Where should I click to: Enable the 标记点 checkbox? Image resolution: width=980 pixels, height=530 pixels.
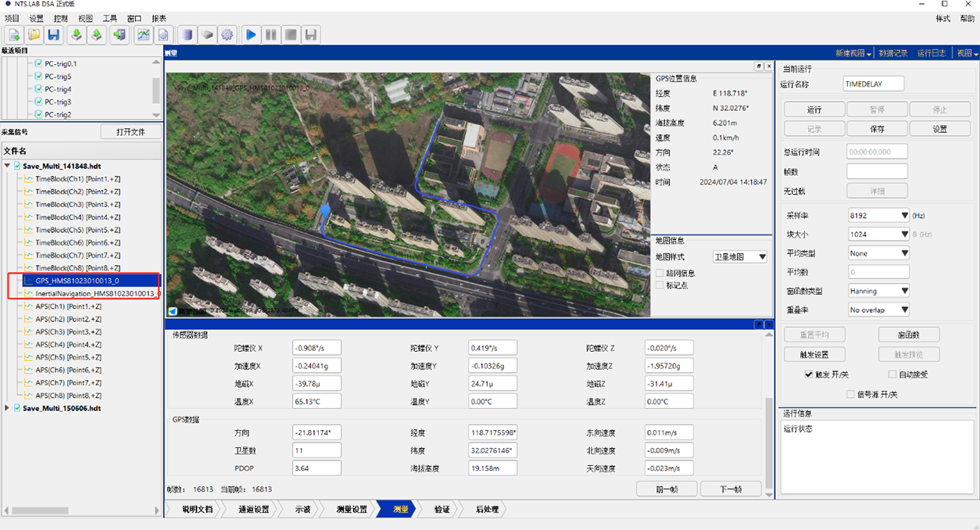660,285
